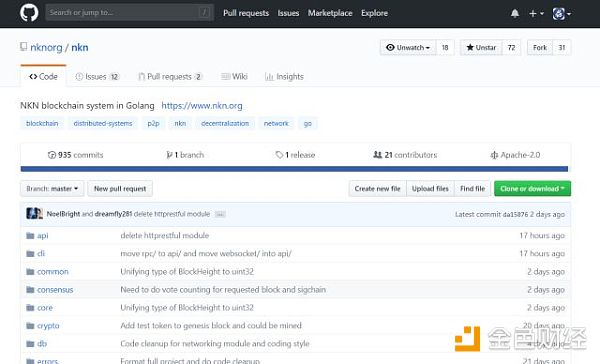The width and height of the screenshot is (600, 364).
Task: Open the watchers count 18
Action: click(x=445, y=47)
